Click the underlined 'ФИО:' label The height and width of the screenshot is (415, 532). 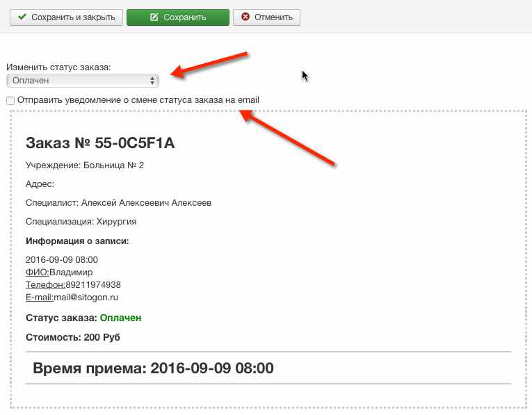click(38, 272)
